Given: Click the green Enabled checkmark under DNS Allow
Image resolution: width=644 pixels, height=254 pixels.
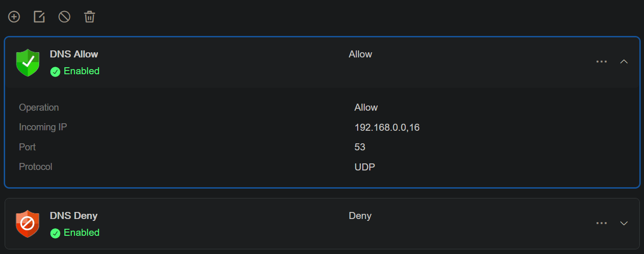Looking at the screenshot, I should pos(55,71).
